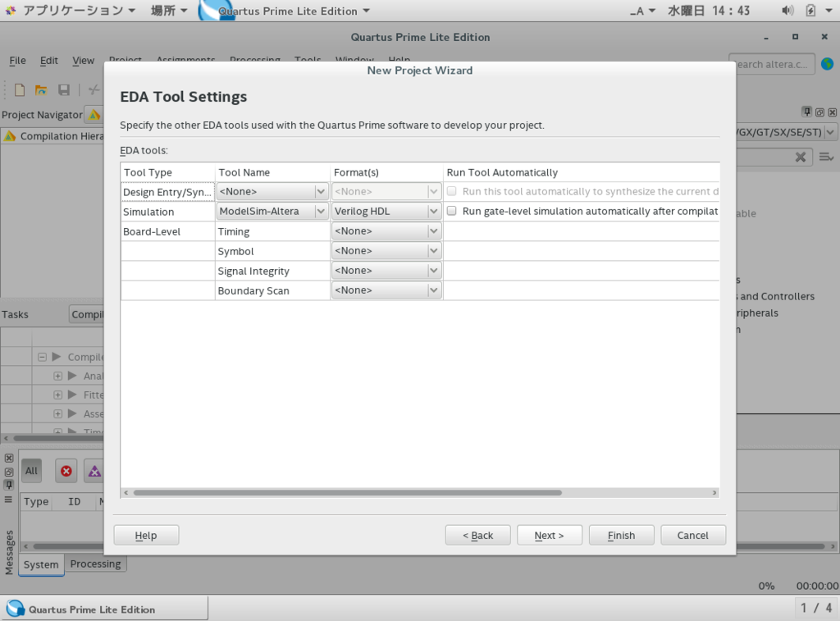840x621 pixels.
Task: Open the View menu
Action: [83, 61]
